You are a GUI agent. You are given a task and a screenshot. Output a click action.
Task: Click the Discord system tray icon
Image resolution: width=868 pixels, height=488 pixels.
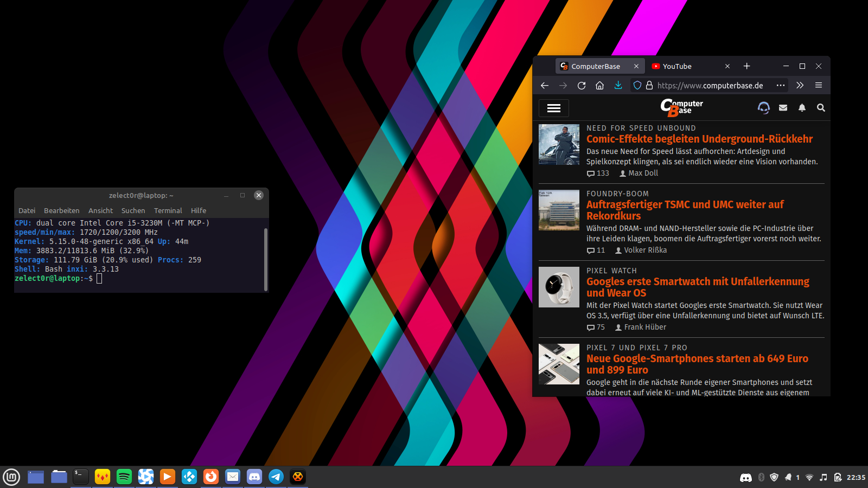[x=746, y=478]
